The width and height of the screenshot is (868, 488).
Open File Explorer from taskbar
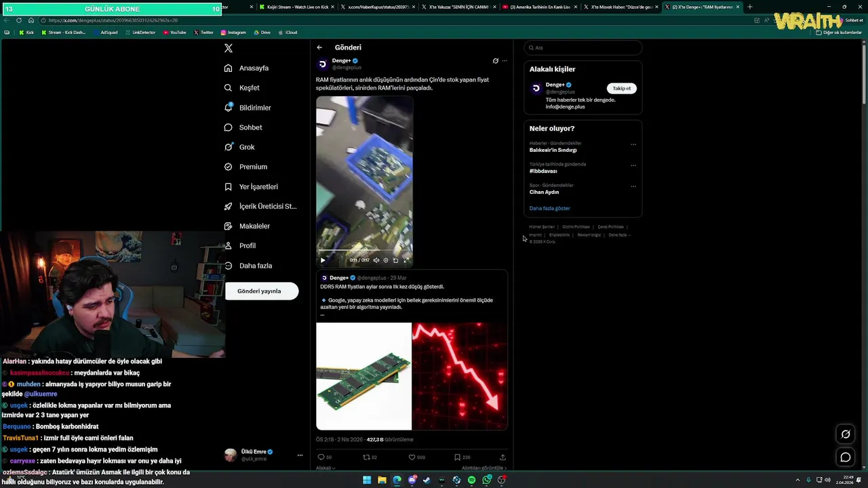pos(382,480)
